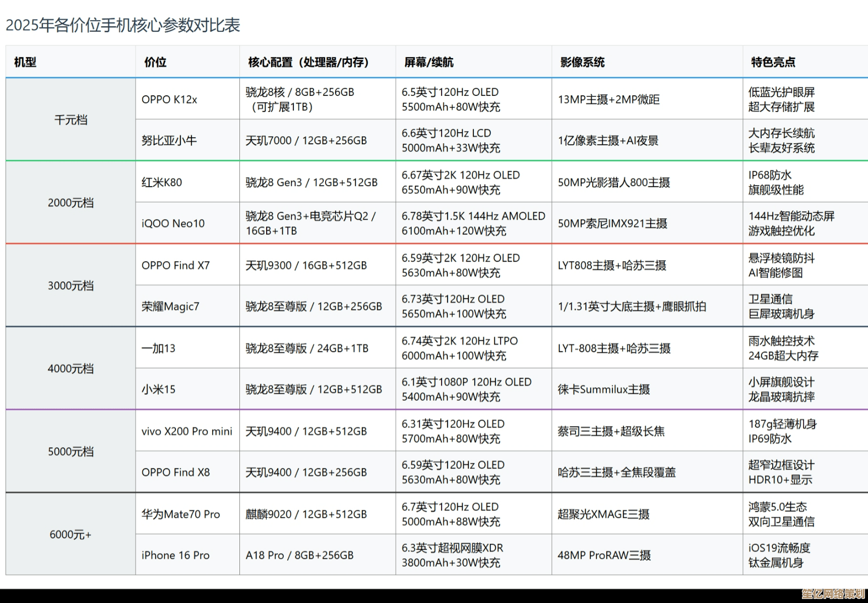Click the 努比亚小牛 cell
The image size is (868, 603).
[x=188, y=140]
